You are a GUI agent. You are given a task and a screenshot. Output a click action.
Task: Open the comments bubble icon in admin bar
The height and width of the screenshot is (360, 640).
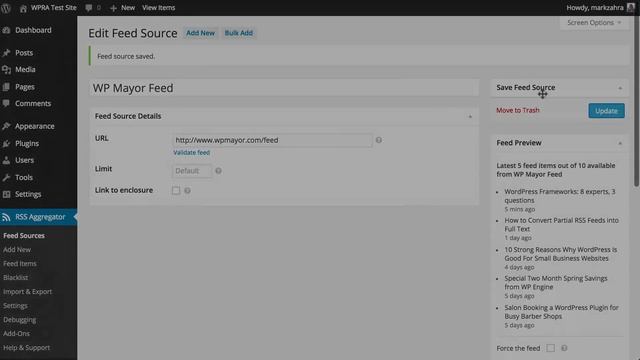tap(89, 8)
